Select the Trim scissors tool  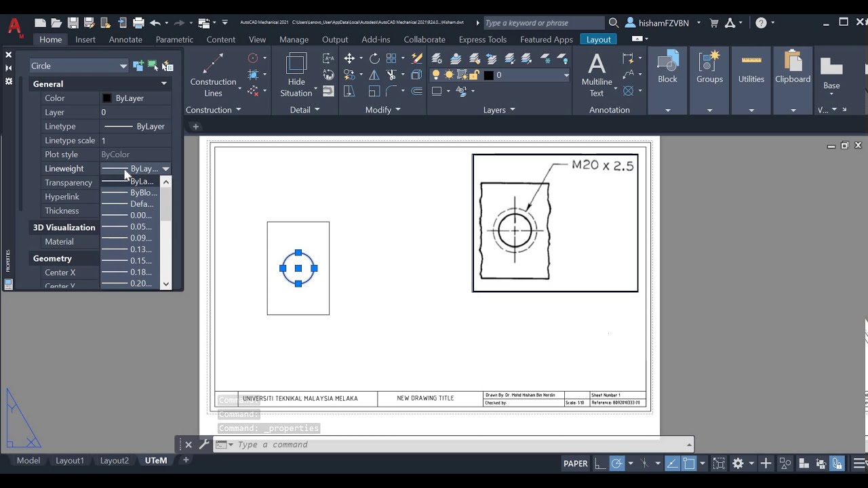click(x=391, y=75)
